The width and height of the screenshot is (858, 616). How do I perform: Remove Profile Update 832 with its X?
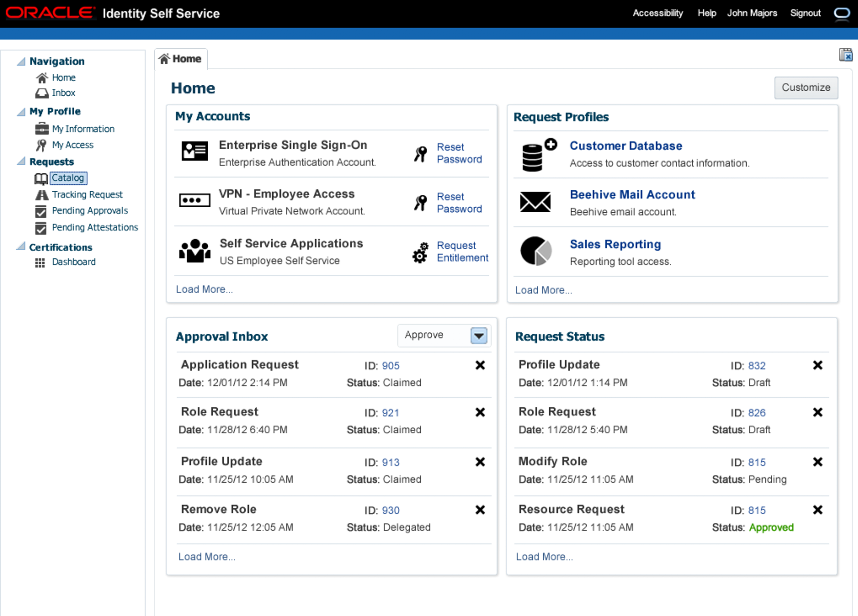pos(818,365)
